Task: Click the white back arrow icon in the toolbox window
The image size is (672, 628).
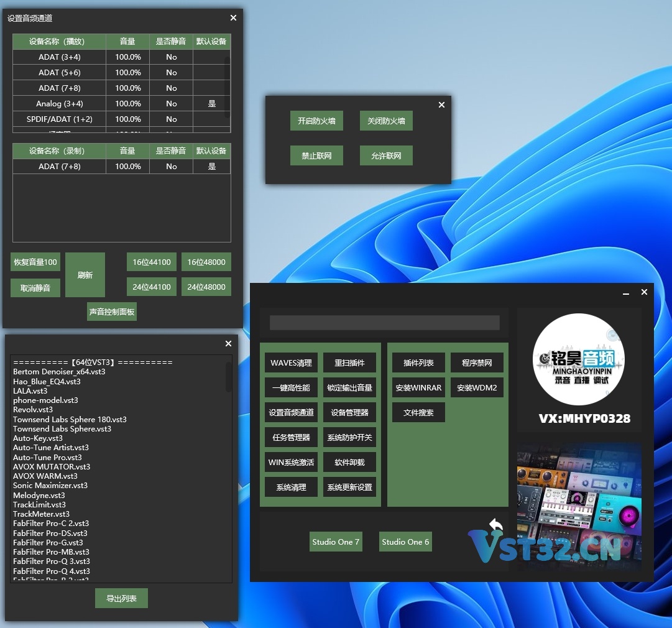Action: click(x=496, y=525)
